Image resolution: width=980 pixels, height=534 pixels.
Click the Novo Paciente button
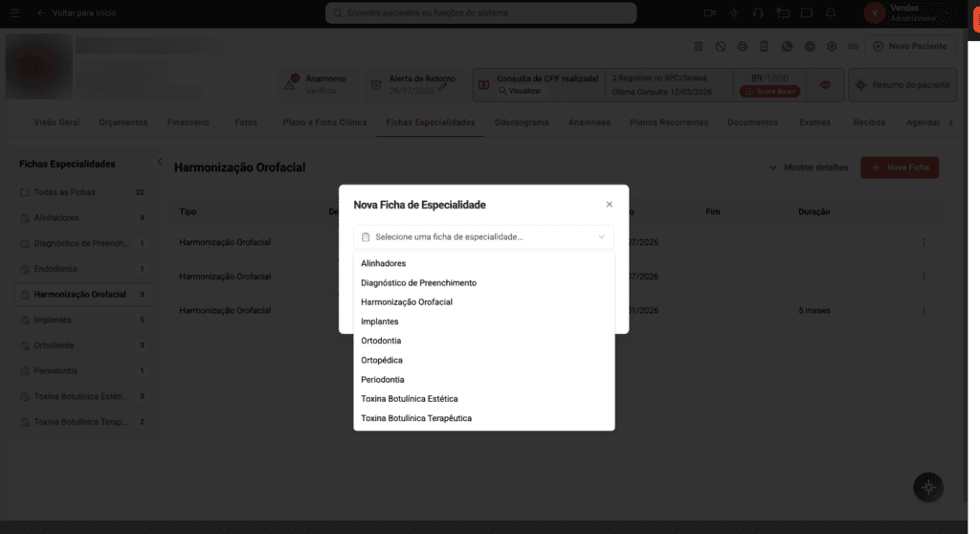(x=909, y=46)
